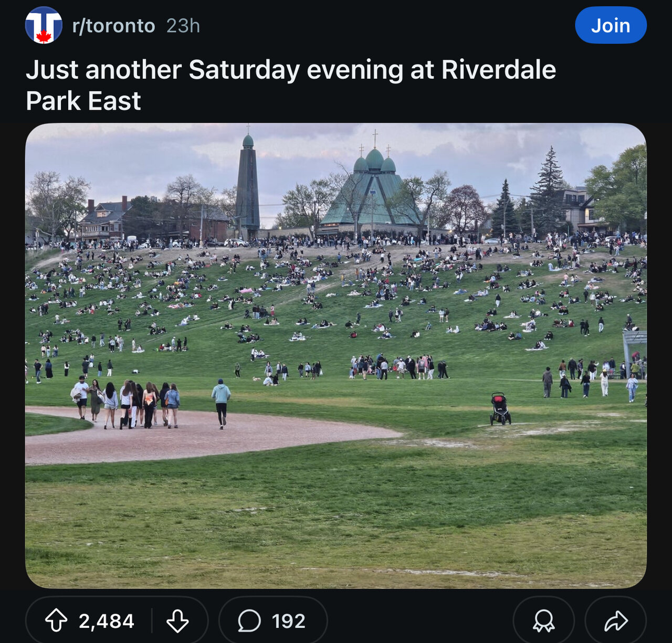Open comments via the speech bubble icon
This screenshot has width=672, height=643.
(x=249, y=621)
